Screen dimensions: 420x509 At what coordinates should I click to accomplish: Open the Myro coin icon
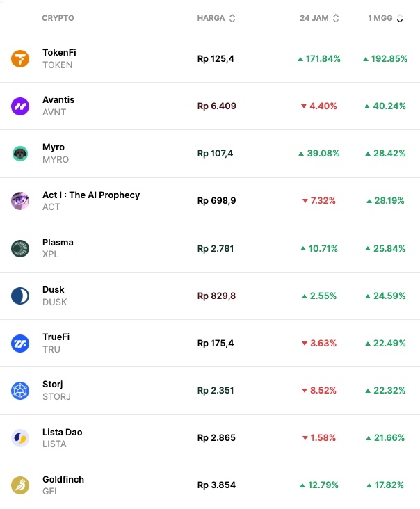(x=20, y=154)
